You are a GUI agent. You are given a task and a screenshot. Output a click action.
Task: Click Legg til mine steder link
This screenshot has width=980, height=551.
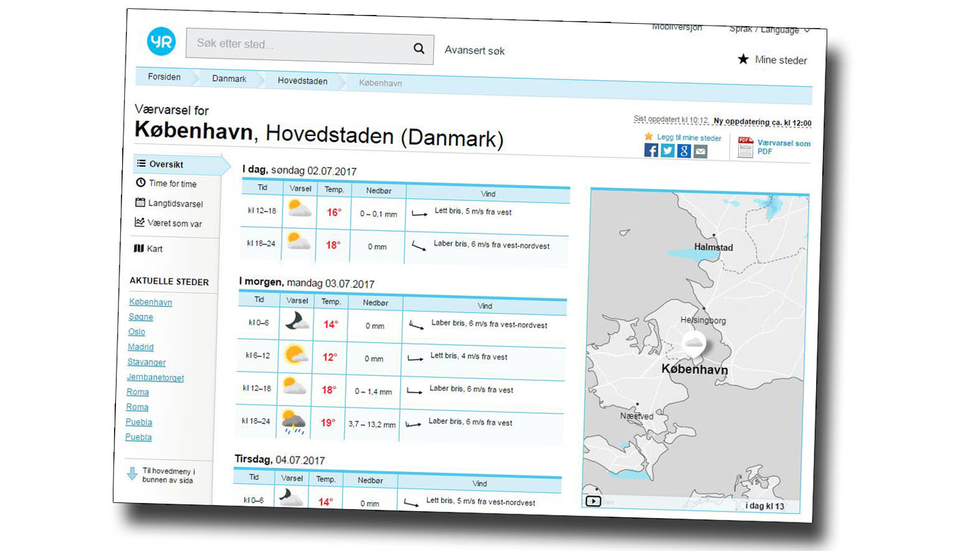coord(688,138)
